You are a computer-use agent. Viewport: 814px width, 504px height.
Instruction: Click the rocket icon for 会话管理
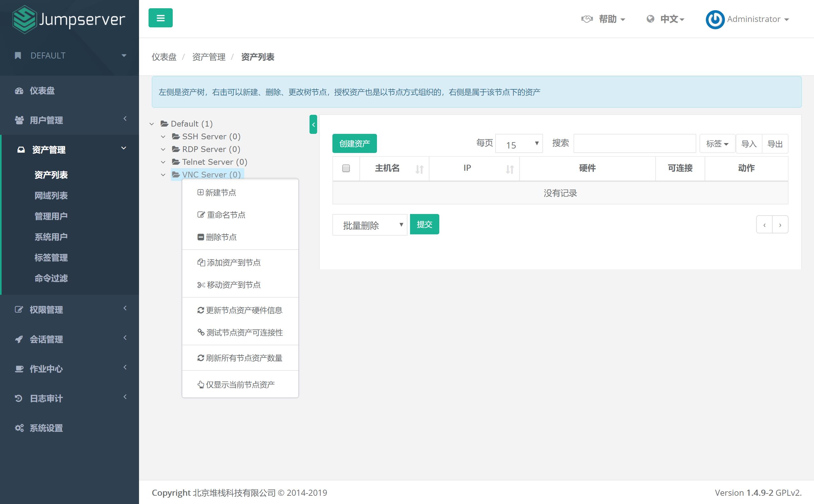point(19,339)
